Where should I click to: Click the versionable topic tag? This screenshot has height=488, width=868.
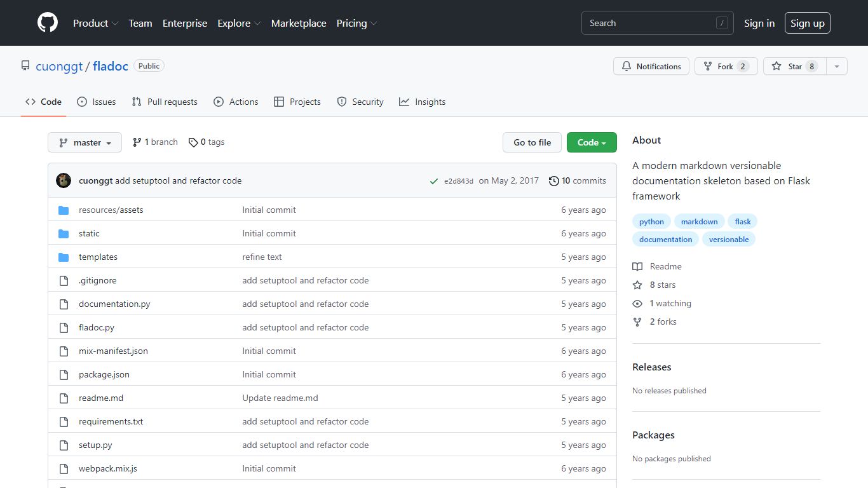[729, 240]
